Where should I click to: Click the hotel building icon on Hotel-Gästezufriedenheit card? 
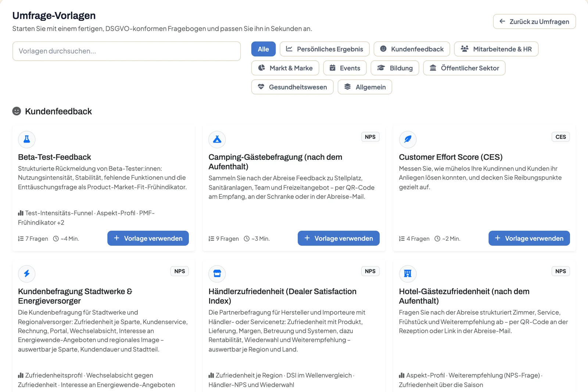[408, 273]
